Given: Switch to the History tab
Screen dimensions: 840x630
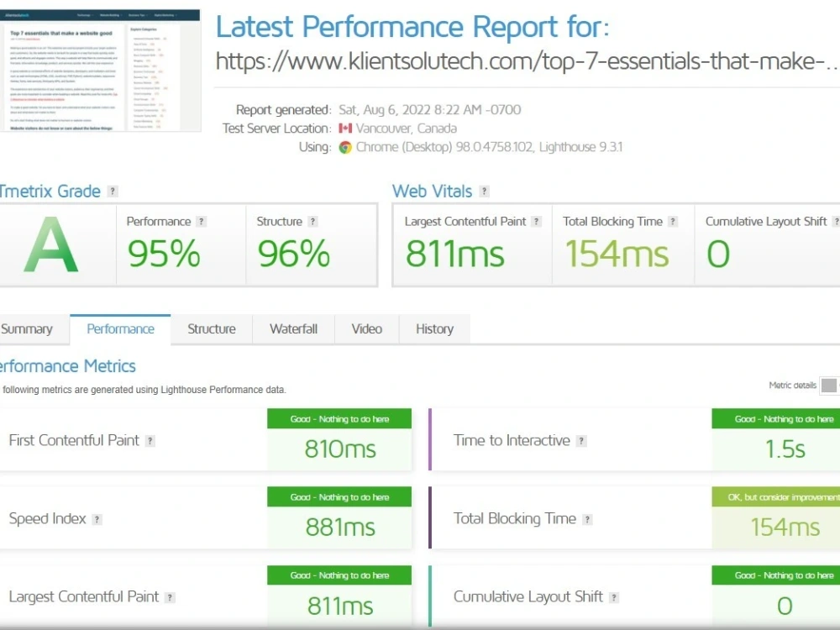Looking at the screenshot, I should tap(433, 329).
